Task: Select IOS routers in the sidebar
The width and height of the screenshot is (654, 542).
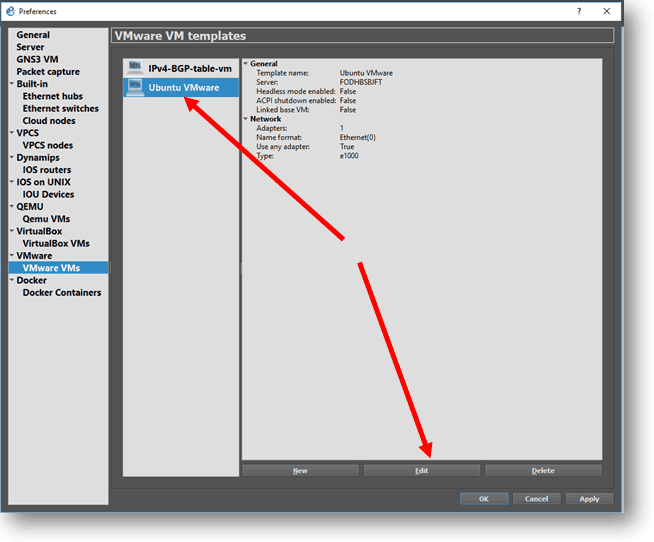Action: [x=47, y=170]
